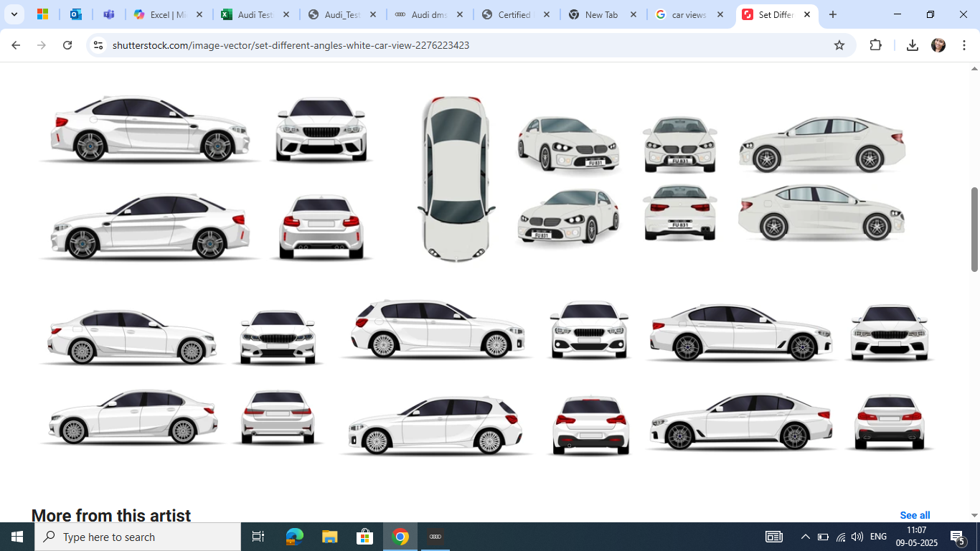Switch to the Audi dms tab
This screenshot has height=551, width=980.
point(429,14)
